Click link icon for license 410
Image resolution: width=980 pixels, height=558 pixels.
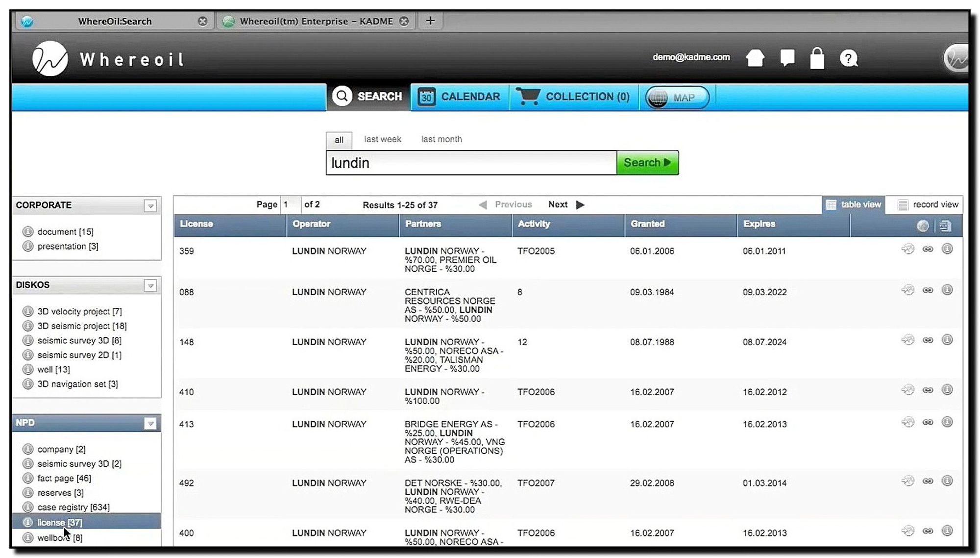point(928,390)
